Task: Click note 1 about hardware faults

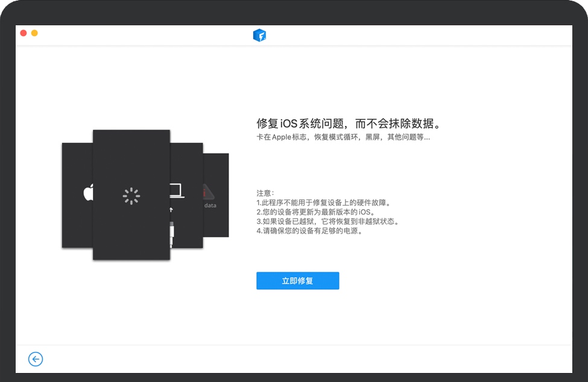Action: click(320, 202)
